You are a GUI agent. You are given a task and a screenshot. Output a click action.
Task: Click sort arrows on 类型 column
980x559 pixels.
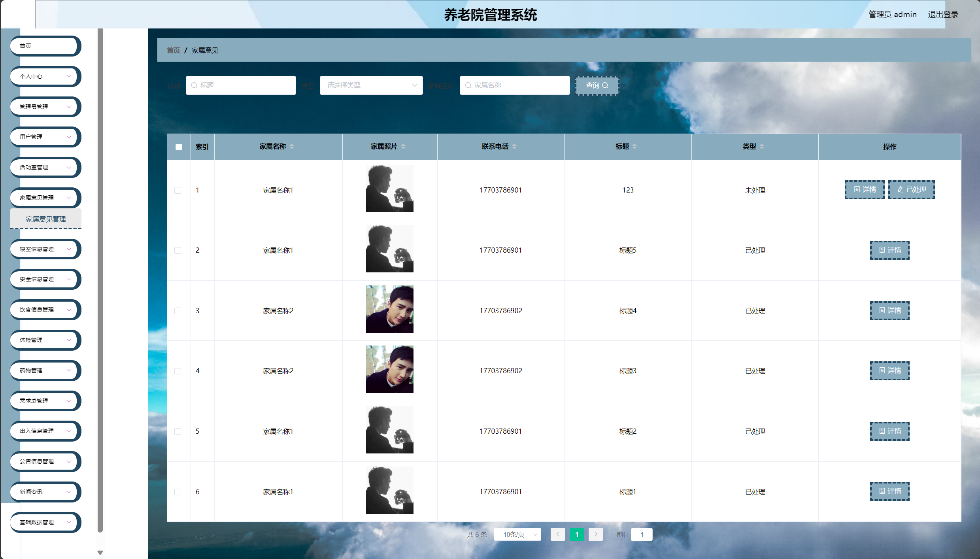coord(762,146)
